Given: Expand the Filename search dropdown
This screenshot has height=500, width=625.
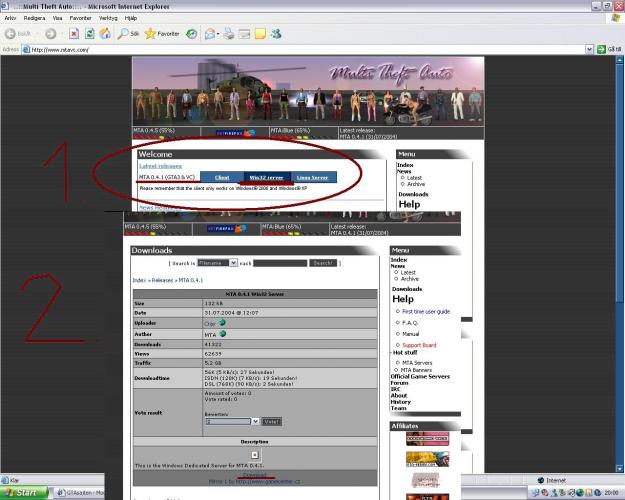Looking at the screenshot, I should tap(233, 262).
